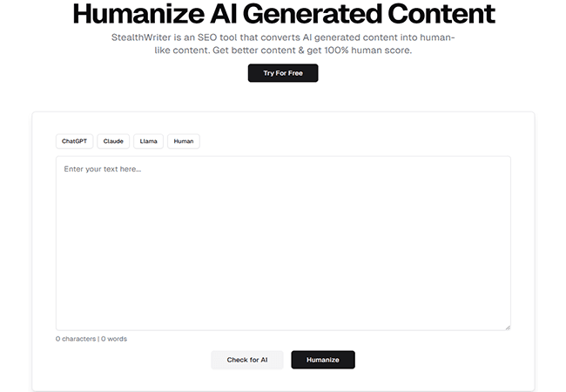The image size is (566, 392).
Task: Click the "0 characters" counter
Action: [x=76, y=339]
